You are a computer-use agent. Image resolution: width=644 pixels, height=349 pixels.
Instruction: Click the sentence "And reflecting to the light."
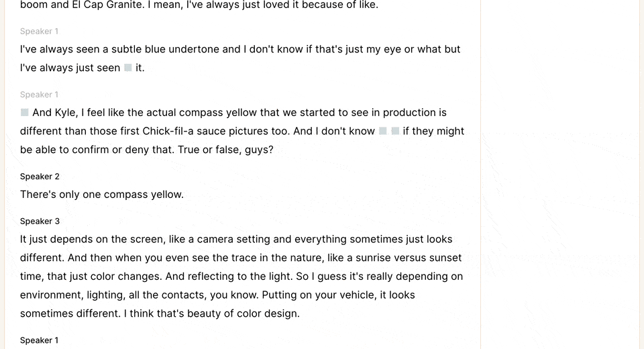229,277
